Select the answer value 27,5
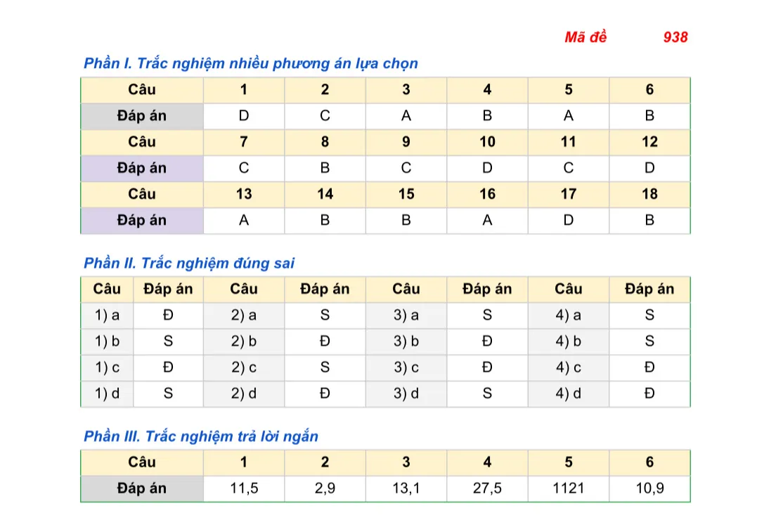Screen dimensions: 783x532 (x=487, y=488)
